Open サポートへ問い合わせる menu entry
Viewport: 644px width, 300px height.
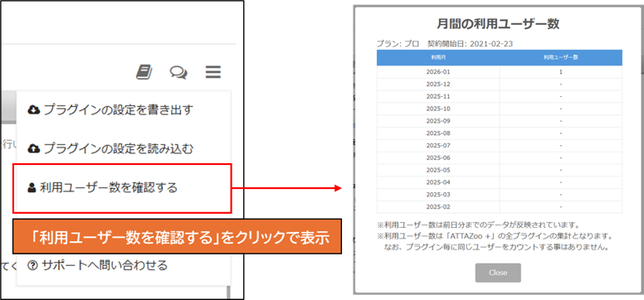click(123, 265)
